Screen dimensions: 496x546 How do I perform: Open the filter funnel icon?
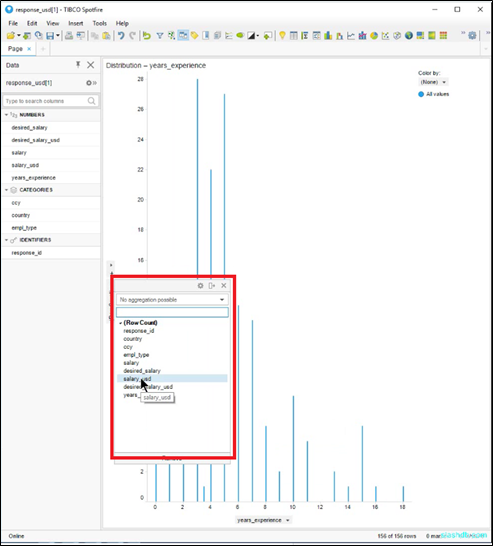(x=160, y=36)
